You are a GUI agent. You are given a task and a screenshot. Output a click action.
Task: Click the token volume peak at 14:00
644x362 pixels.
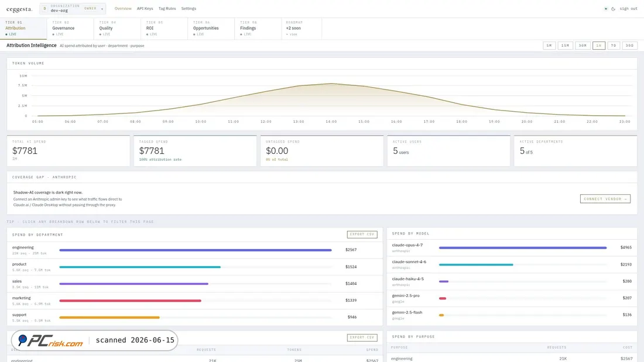[331, 84]
